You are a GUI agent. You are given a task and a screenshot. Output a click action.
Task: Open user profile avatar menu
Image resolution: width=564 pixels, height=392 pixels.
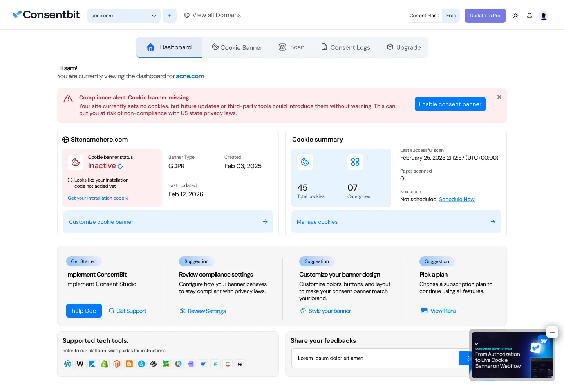543,16
